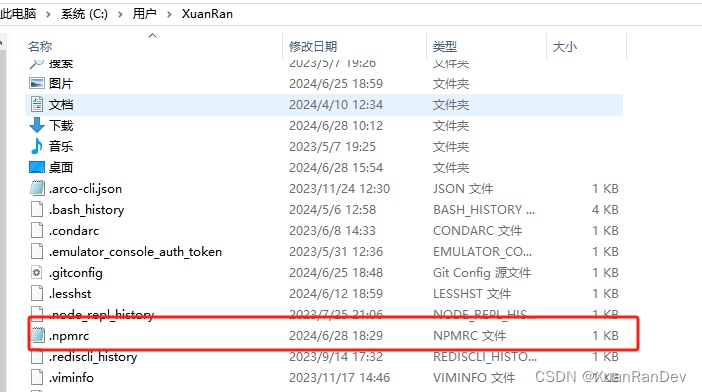This screenshot has height=392, width=702.
Task: Select the .npmrc file name
Action: click(x=69, y=336)
